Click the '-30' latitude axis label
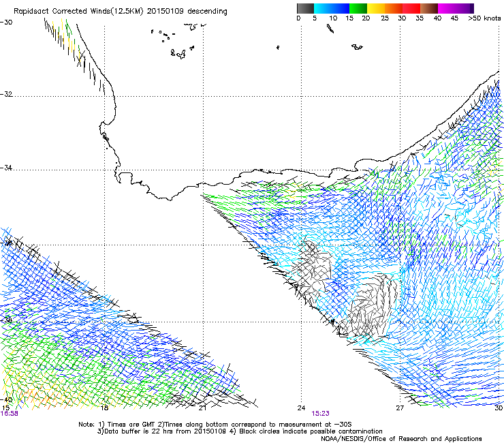This screenshot has height=443, width=504. click(7, 22)
